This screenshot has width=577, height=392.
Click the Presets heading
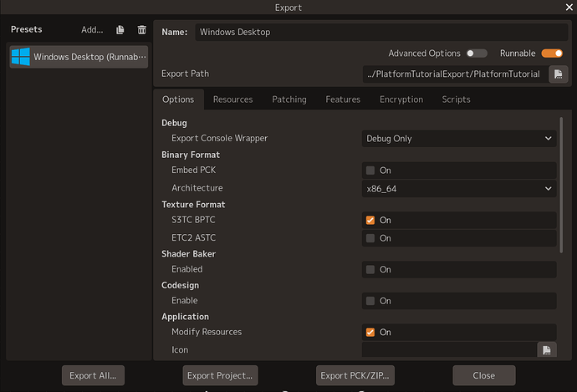[27, 29]
